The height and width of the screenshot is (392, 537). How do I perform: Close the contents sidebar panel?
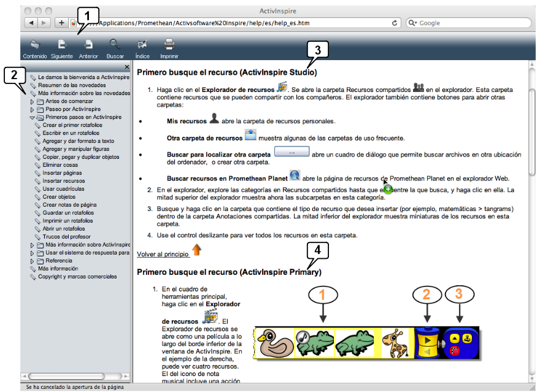[x=126, y=67]
